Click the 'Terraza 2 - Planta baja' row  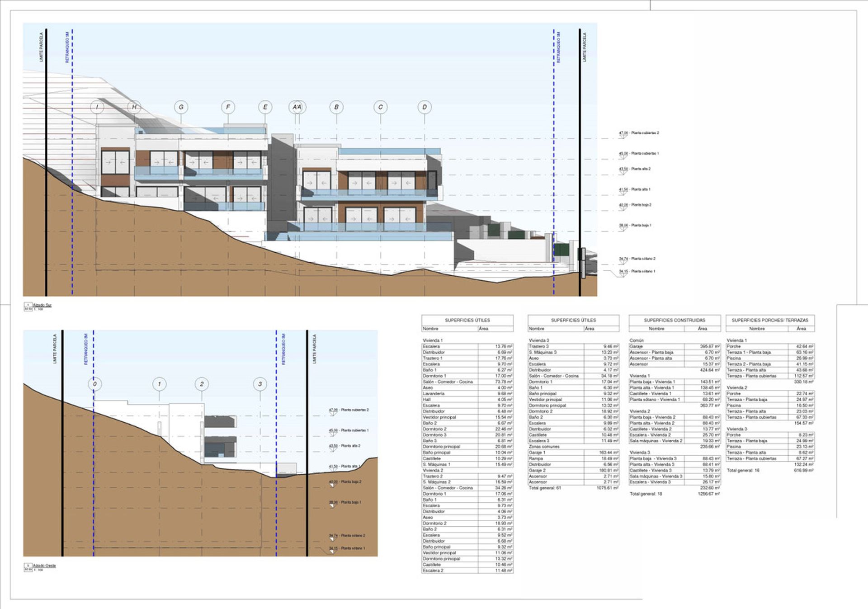click(x=770, y=364)
